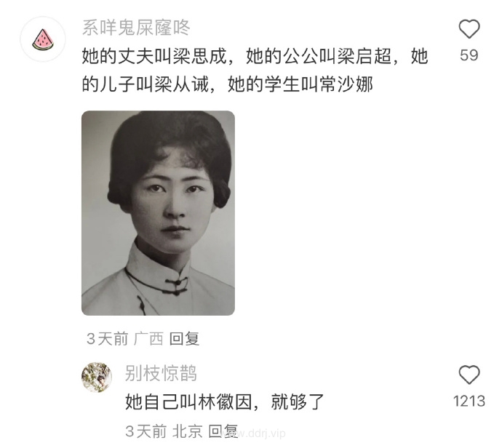
Task: Open the black-and-white portrait photo
Action: click(x=158, y=213)
